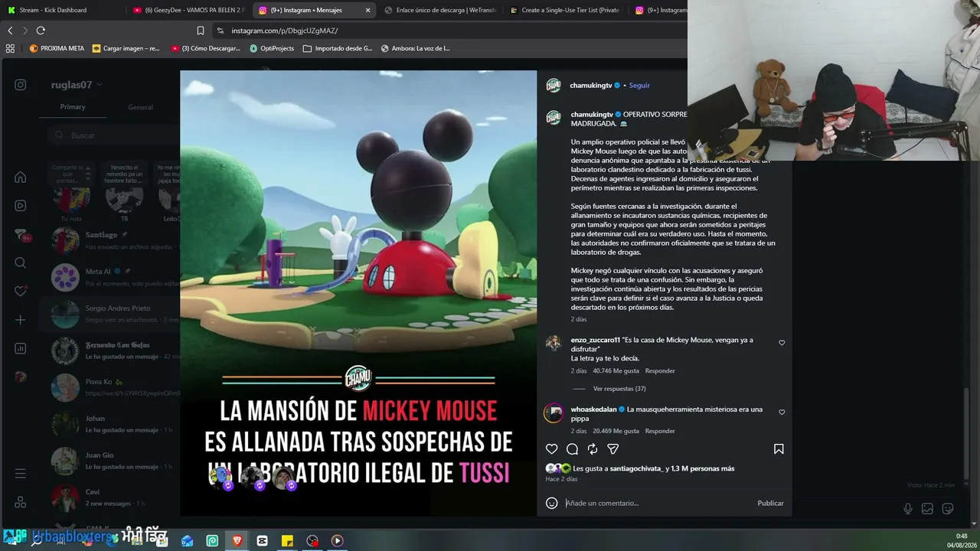Screen dimensions: 980x551
Task: Switch to the WeTransfer download link tab
Action: tap(440, 10)
